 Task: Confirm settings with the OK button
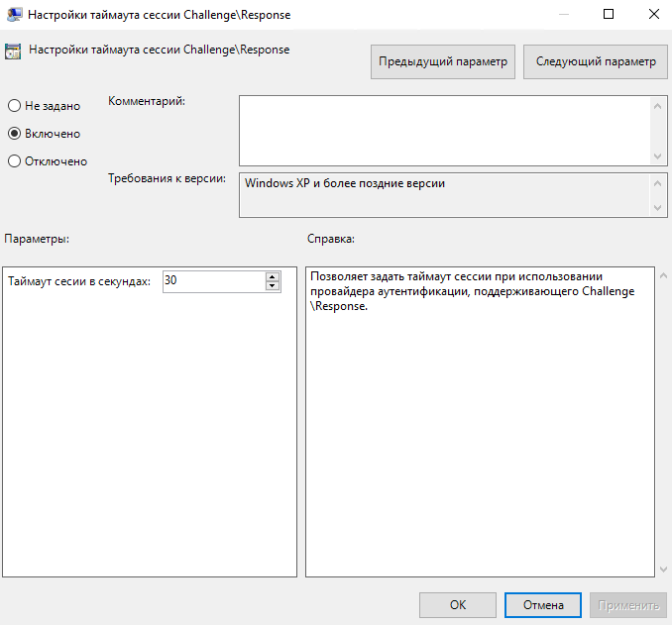click(458, 605)
